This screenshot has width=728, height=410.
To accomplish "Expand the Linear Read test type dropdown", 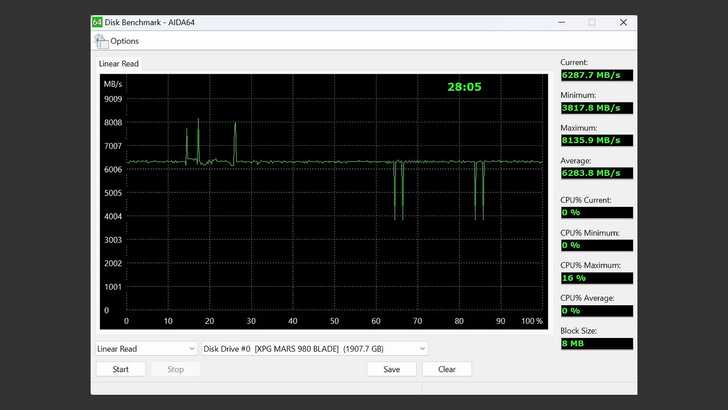I will [146, 349].
